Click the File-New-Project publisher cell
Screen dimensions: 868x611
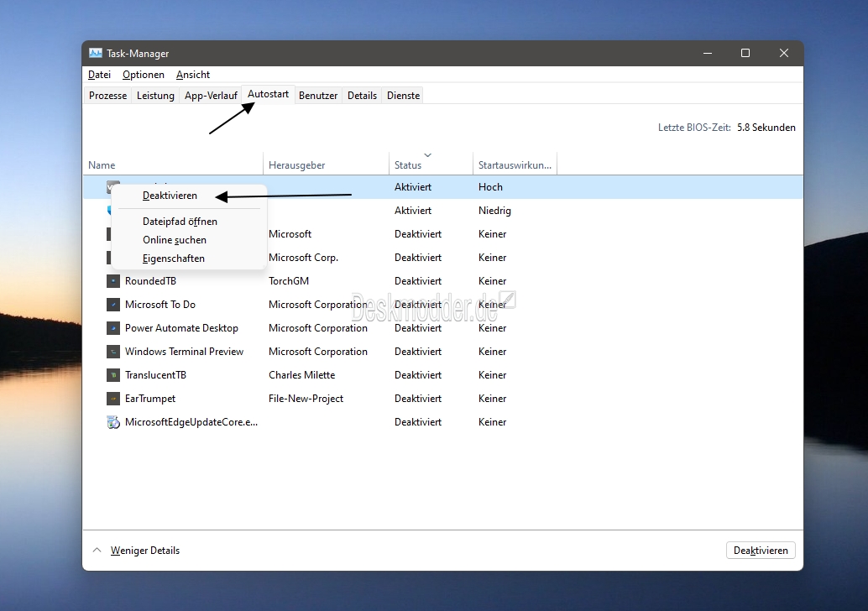306,399
